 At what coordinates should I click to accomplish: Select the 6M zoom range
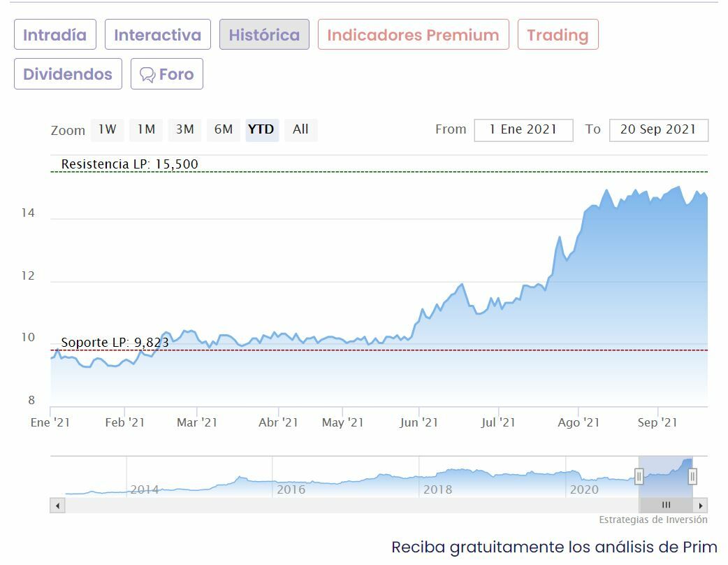click(223, 129)
